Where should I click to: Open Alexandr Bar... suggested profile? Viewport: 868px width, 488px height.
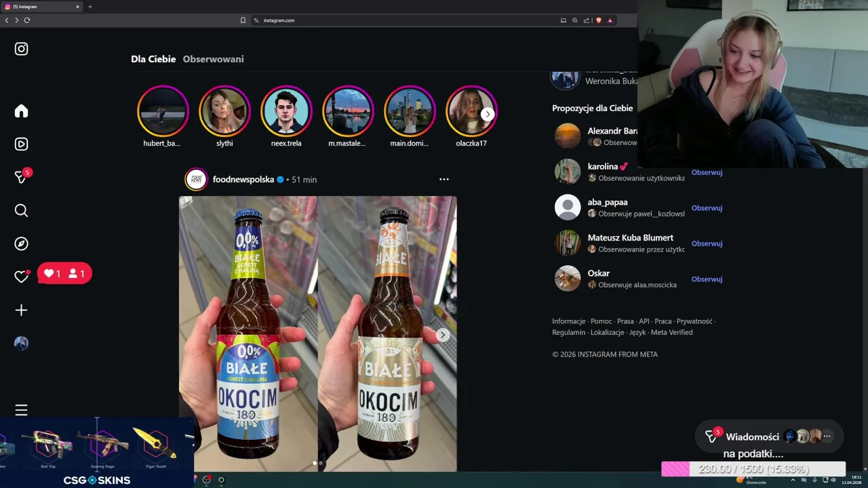click(x=612, y=131)
